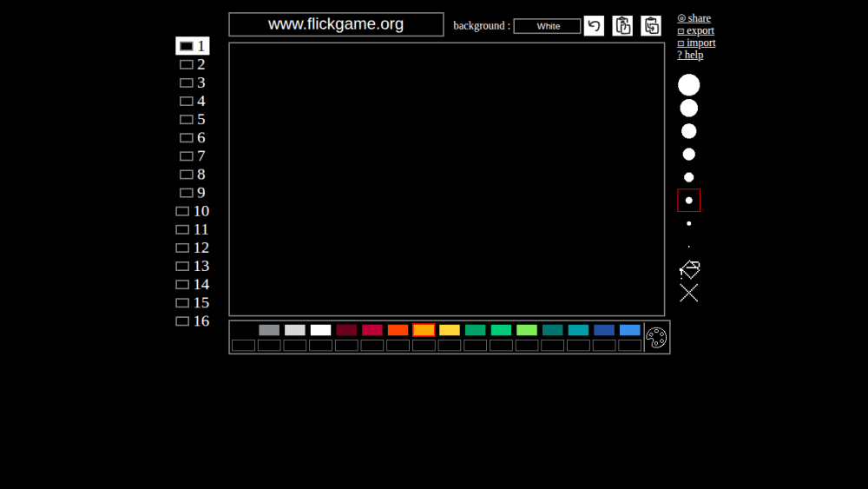Select the paint bucket fill tool
This screenshot has height=489, width=868.
click(689, 270)
